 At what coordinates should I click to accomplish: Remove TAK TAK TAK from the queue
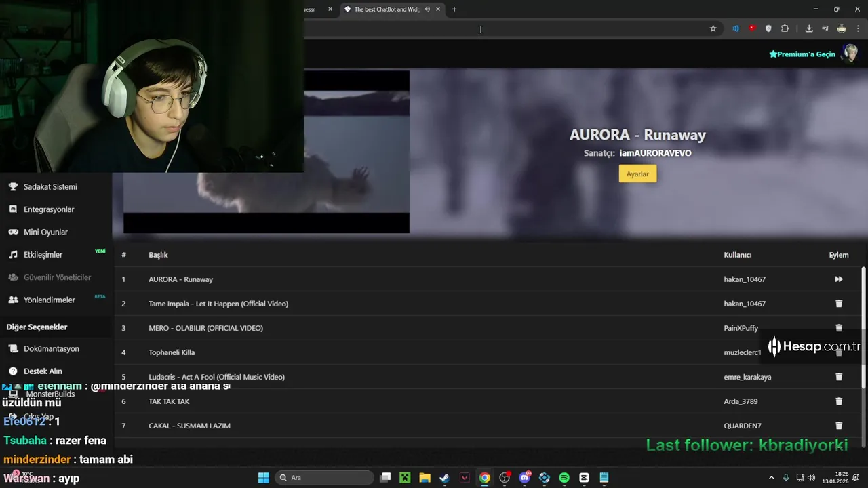839,401
